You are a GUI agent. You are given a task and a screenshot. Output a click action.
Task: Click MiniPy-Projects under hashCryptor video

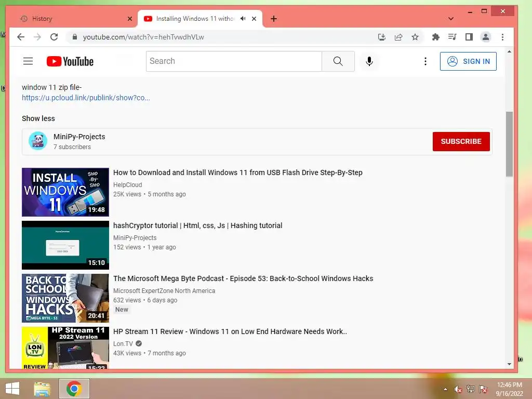pos(135,237)
